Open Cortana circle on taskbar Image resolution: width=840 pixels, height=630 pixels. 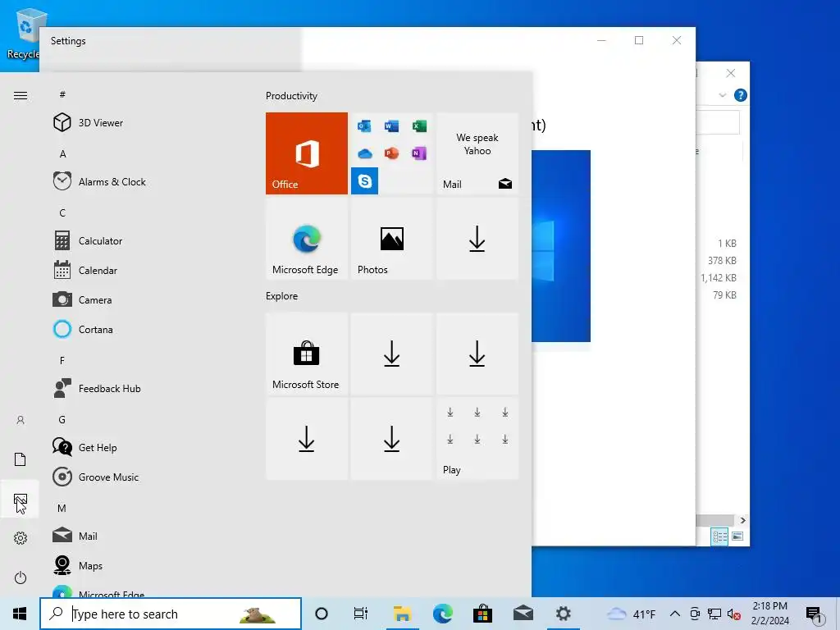pos(322,614)
